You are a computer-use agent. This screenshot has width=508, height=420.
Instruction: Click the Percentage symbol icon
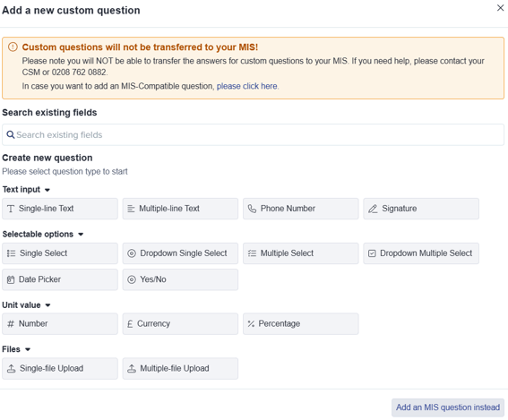(251, 324)
